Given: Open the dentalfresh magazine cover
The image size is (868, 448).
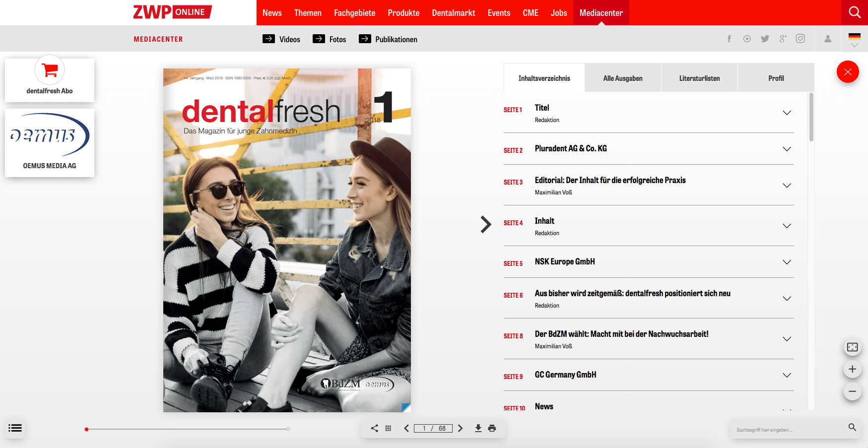Looking at the screenshot, I should 287,240.
